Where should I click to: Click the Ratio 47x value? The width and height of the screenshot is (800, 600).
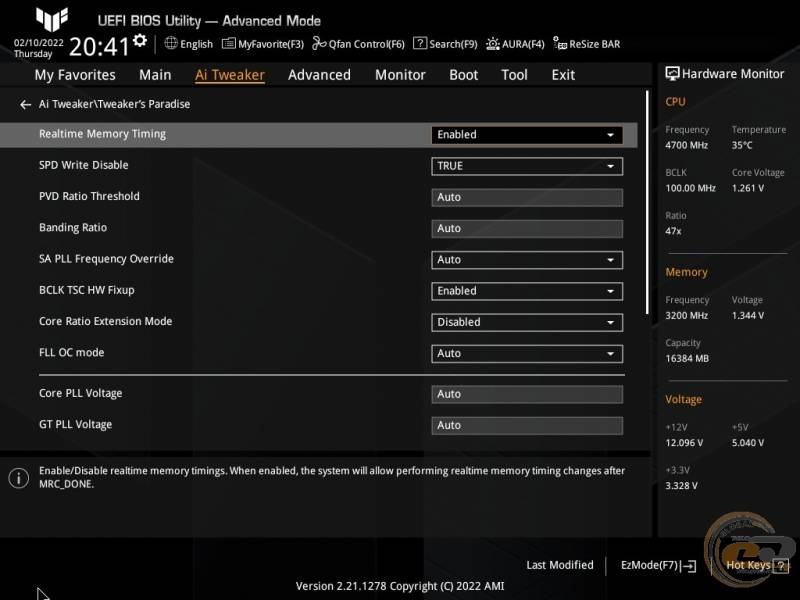[673, 231]
